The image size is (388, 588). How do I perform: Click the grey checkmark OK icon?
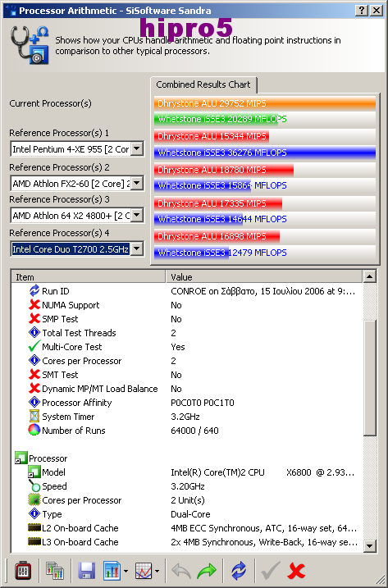click(271, 571)
